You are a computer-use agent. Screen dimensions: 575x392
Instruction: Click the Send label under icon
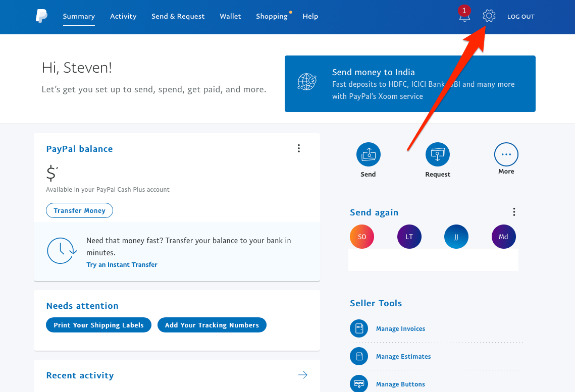pyautogui.click(x=368, y=175)
